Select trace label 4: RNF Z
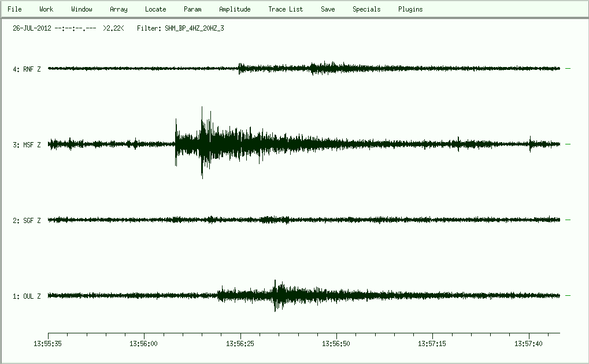589x364 pixels. click(x=27, y=69)
